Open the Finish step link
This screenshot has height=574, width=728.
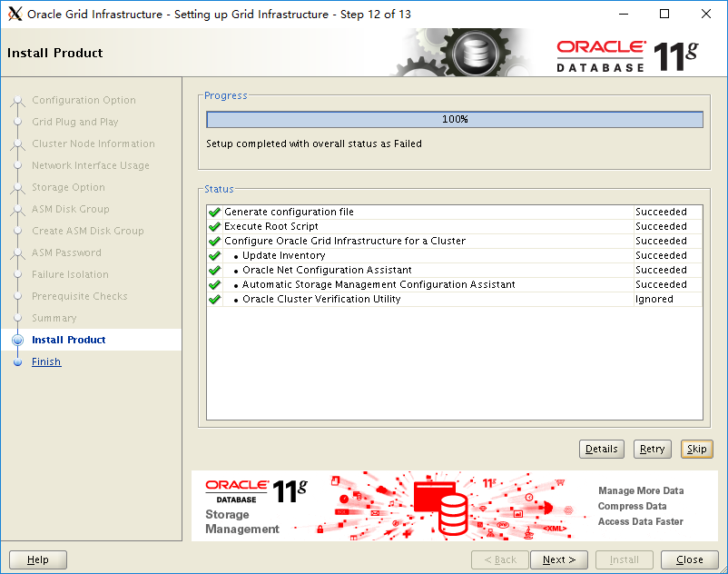[46, 361]
